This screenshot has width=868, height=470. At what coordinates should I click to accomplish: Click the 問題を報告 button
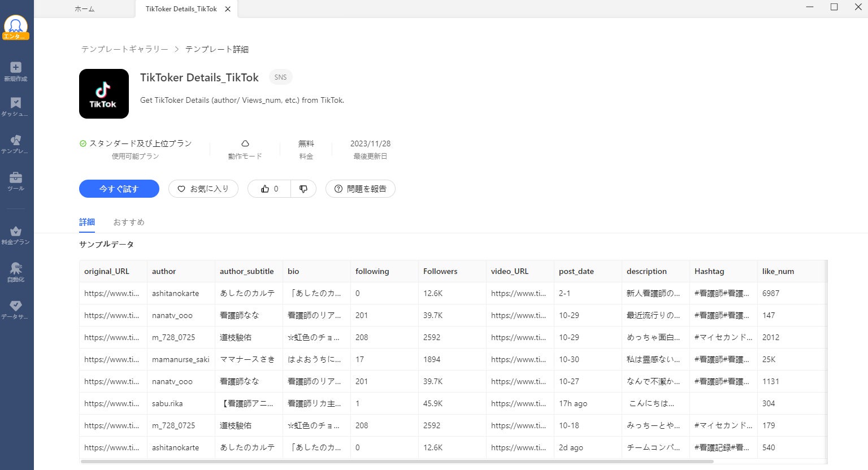coord(361,189)
